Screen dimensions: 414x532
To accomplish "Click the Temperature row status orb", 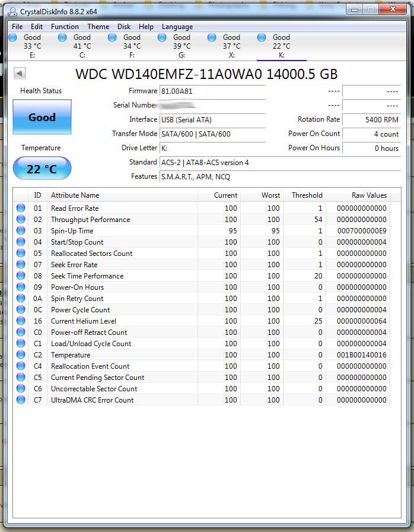I will [x=21, y=354].
